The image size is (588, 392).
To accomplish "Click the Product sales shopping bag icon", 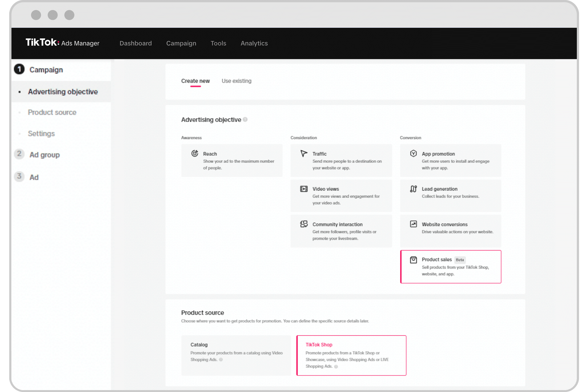I will pyautogui.click(x=413, y=259).
